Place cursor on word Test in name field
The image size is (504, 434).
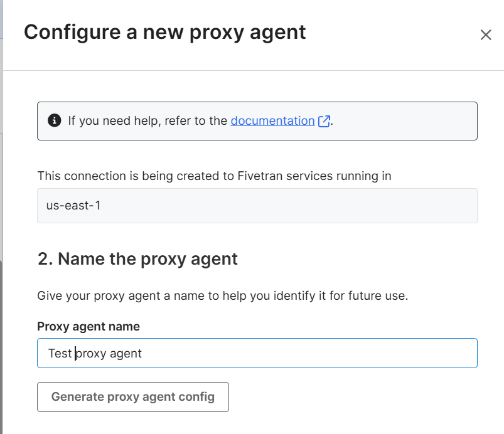tap(60, 353)
